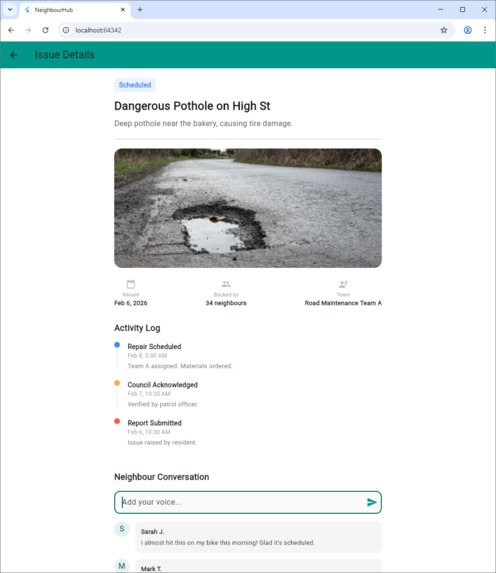This screenshot has width=496, height=573.
Task: Click the Team assignment icon
Action: 343,284
